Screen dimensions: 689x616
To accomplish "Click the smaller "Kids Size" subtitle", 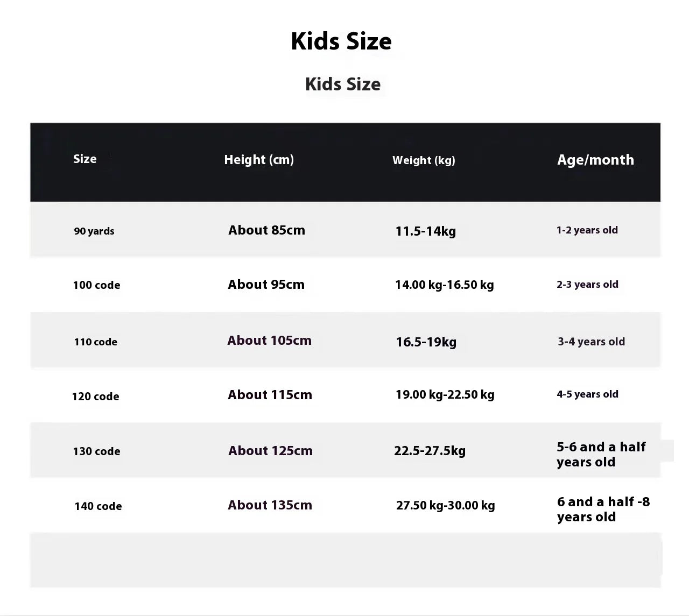I will coord(343,84).
